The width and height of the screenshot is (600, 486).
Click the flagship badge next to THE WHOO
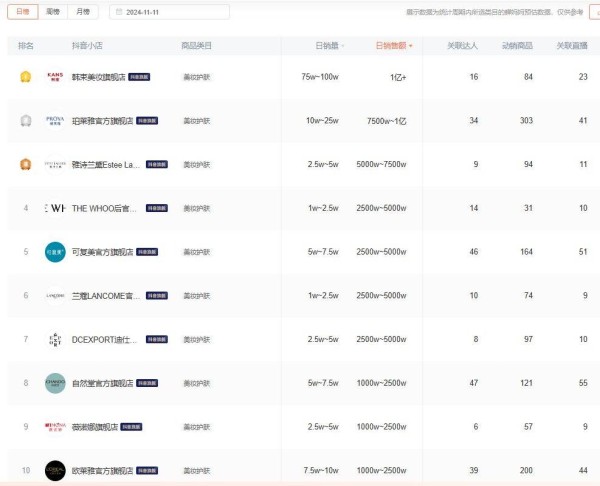tap(157, 208)
